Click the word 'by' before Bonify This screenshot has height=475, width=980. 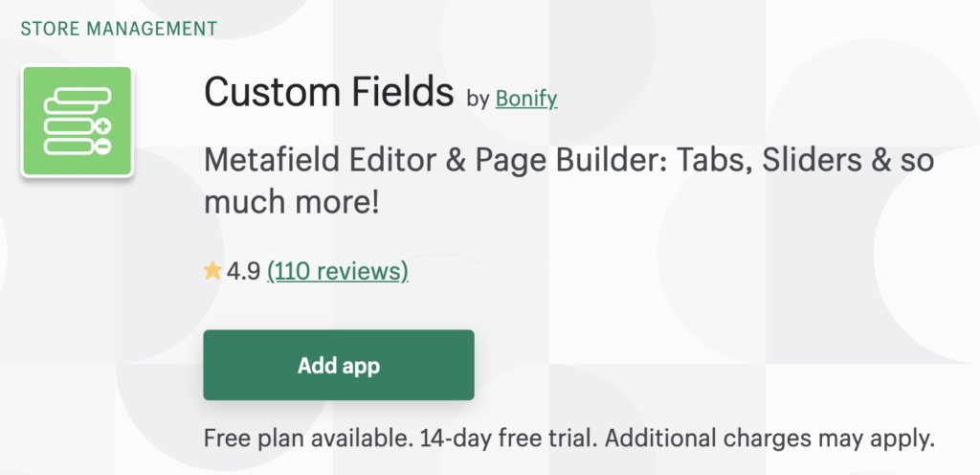pos(478,98)
